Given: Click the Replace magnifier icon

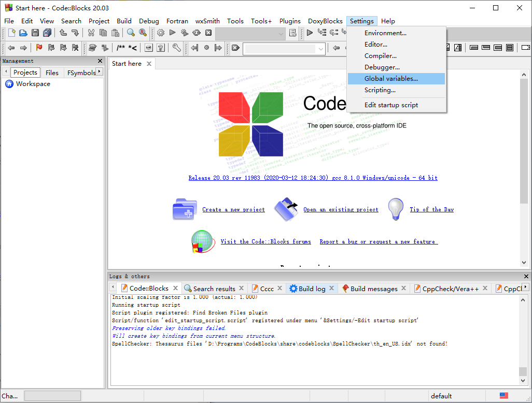Looking at the screenshot, I should [143, 33].
